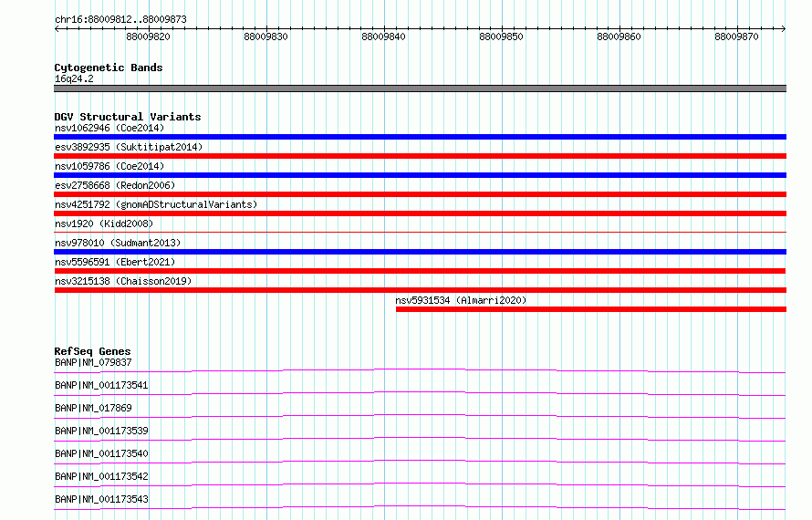The height and width of the screenshot is (520, 812).
Task: Select transcript BANP|NM_001173539 label
Action: [101, 431]
